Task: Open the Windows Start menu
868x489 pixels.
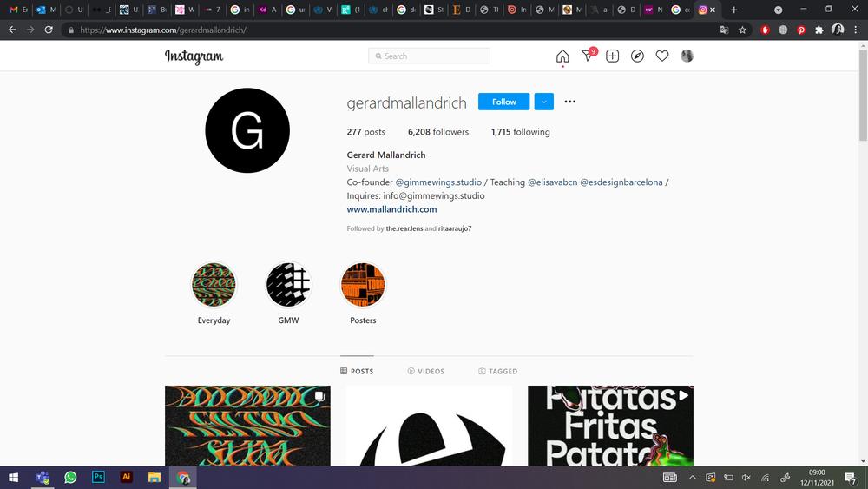Action: [x=14, y=478]
